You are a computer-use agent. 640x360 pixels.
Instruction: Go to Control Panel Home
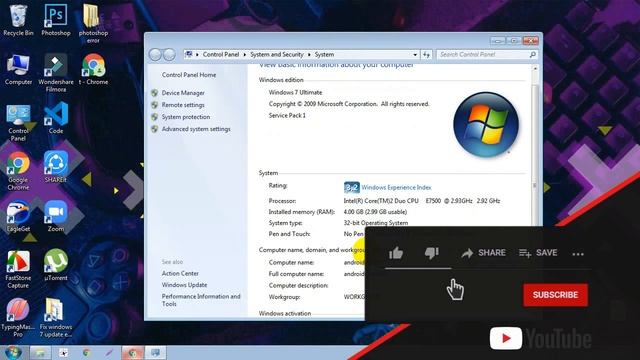(189, 75)
